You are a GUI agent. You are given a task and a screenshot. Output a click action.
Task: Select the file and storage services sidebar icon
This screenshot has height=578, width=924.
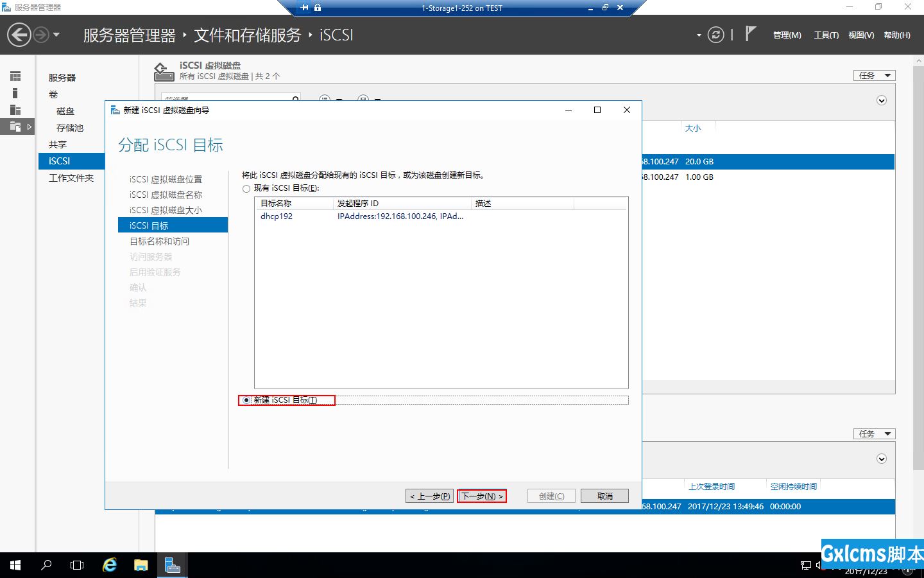[x=15, y=127]
